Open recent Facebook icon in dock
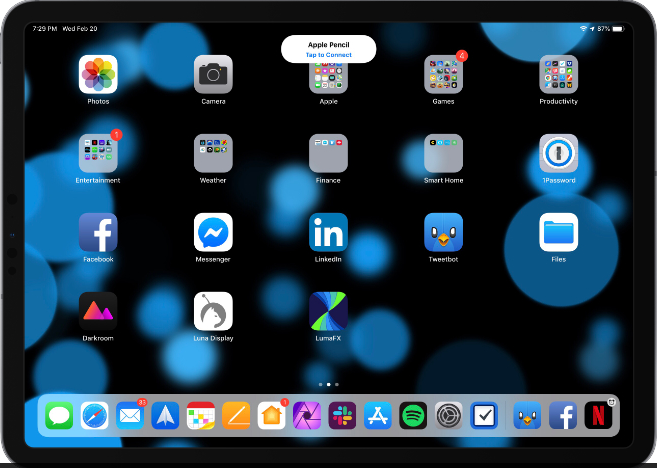The width and height of the screenshot is (657, 468). coord(563,416)
